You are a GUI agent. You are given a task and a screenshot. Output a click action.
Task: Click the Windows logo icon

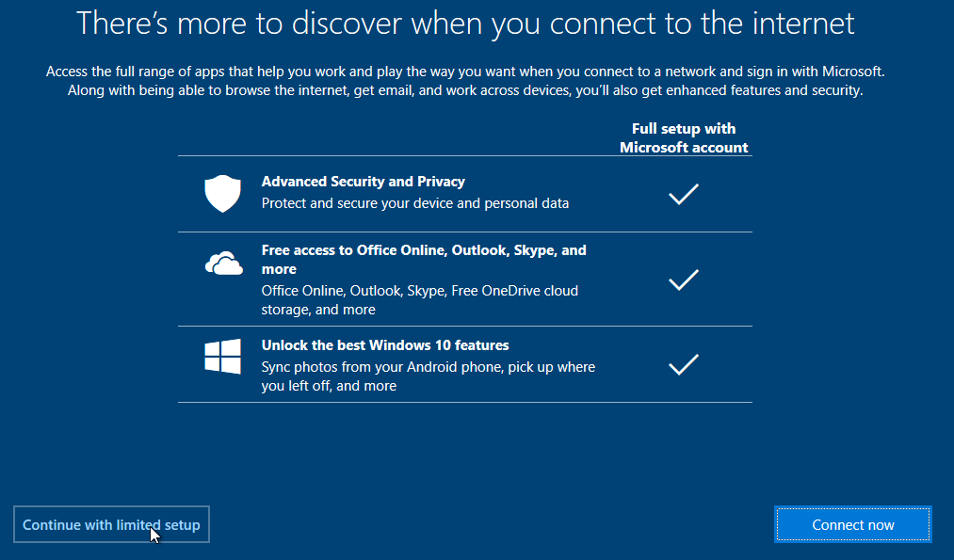(223, 357)
